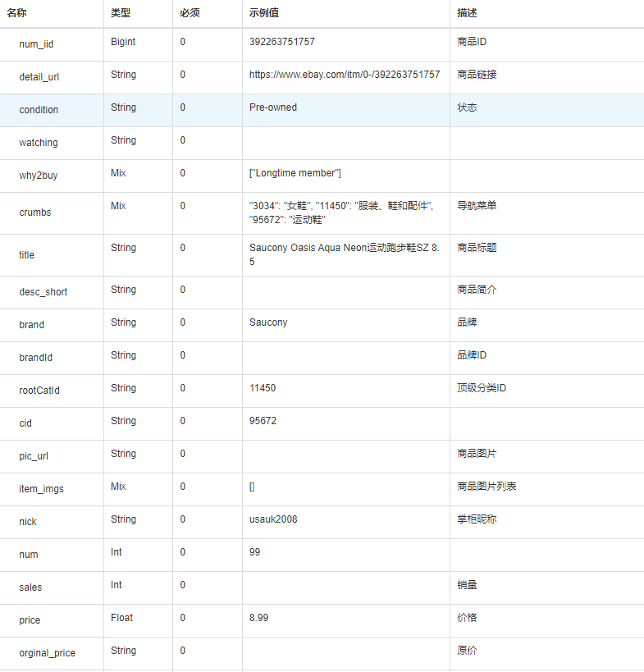Click the ["Longtime member"] example value
Viewport: 644px width, 672px height.
[x=295, y=173]
